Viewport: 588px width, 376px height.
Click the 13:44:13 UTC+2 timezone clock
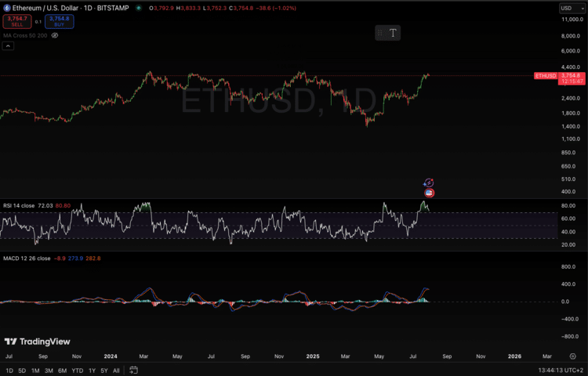(x=560, y=371)
